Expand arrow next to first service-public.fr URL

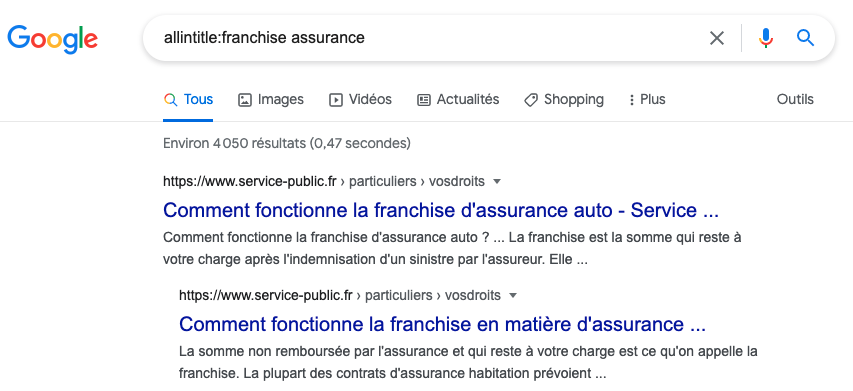pyautogui.click(x=496, y=182)
